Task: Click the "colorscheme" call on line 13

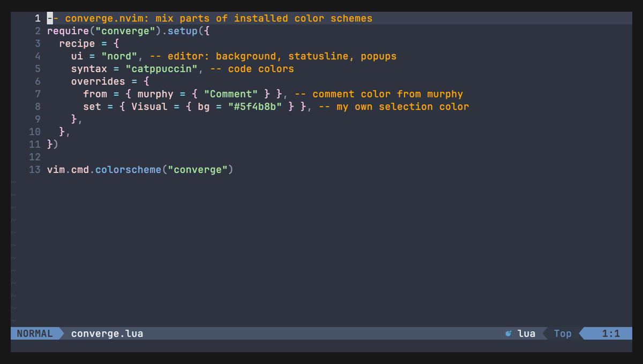Action: pyautogui.click(x=129, y=170)
